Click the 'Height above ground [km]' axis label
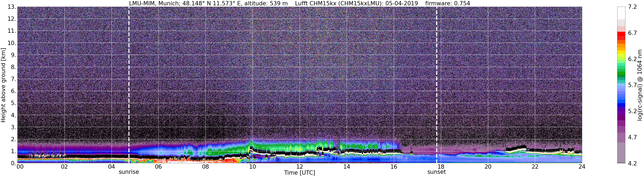Screen dimensions: 644x177 (3, 85)
